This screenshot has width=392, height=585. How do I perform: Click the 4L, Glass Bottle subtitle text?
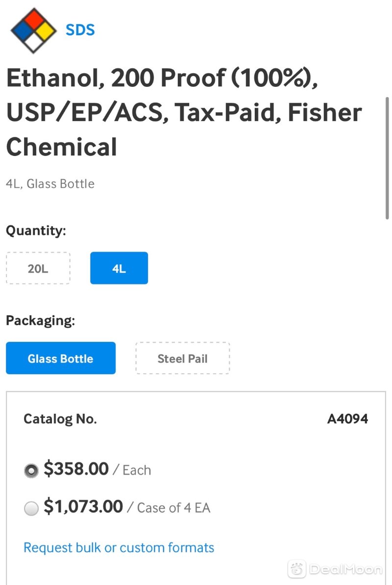(x=50, y=183)
